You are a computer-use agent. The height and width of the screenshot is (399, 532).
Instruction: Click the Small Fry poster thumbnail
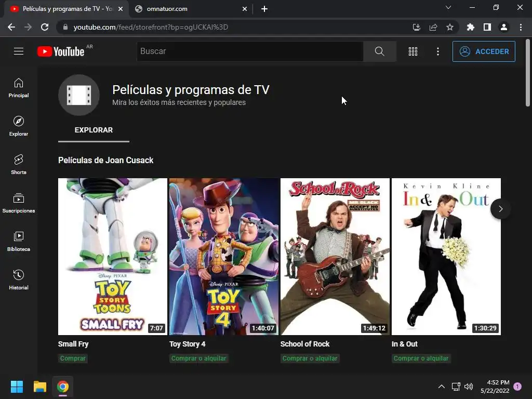113,257
